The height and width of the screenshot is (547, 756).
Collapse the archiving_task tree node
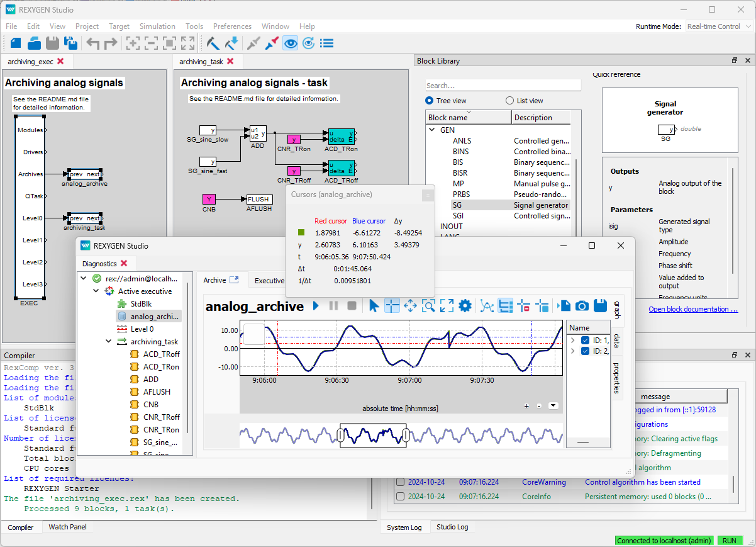(108, 342)
